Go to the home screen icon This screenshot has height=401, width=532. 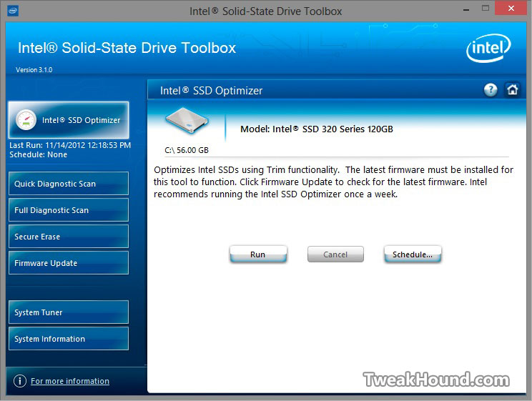512,90
